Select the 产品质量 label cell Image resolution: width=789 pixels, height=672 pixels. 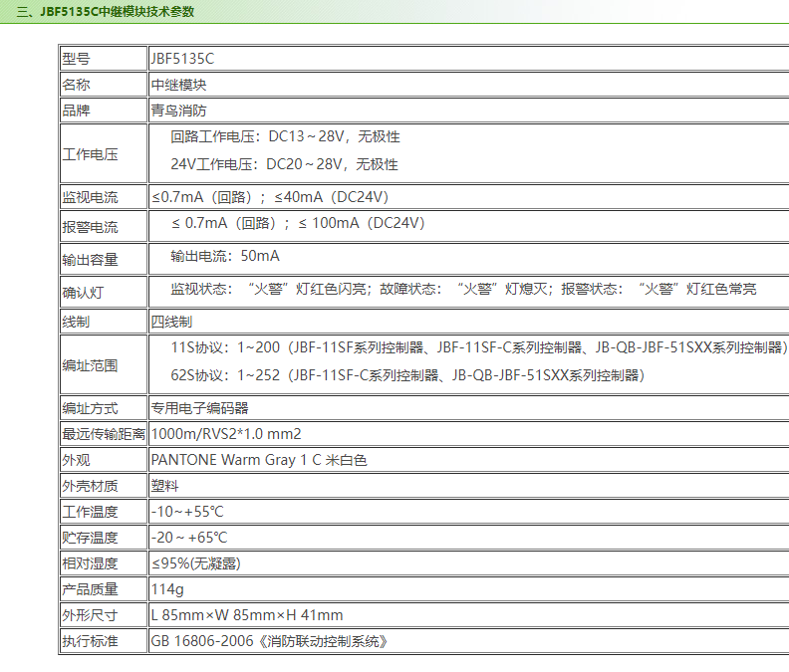click(104, 589)
